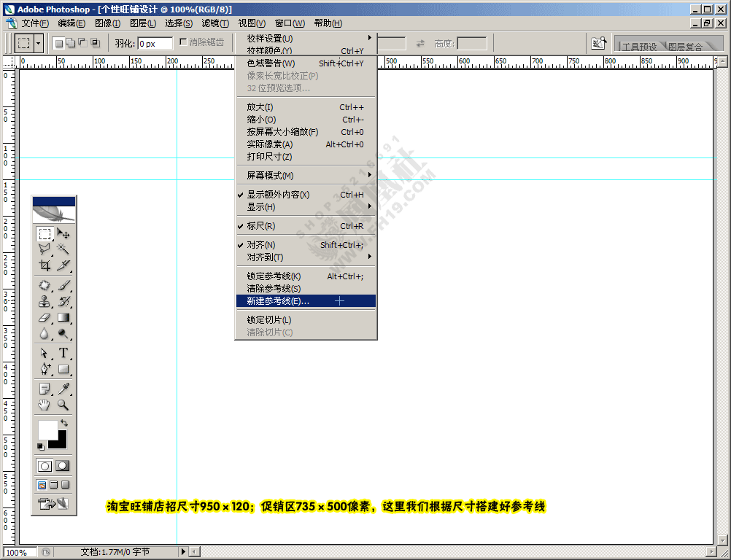
Task: Select the Patch healing tool
Action: (x=45, y=285)
